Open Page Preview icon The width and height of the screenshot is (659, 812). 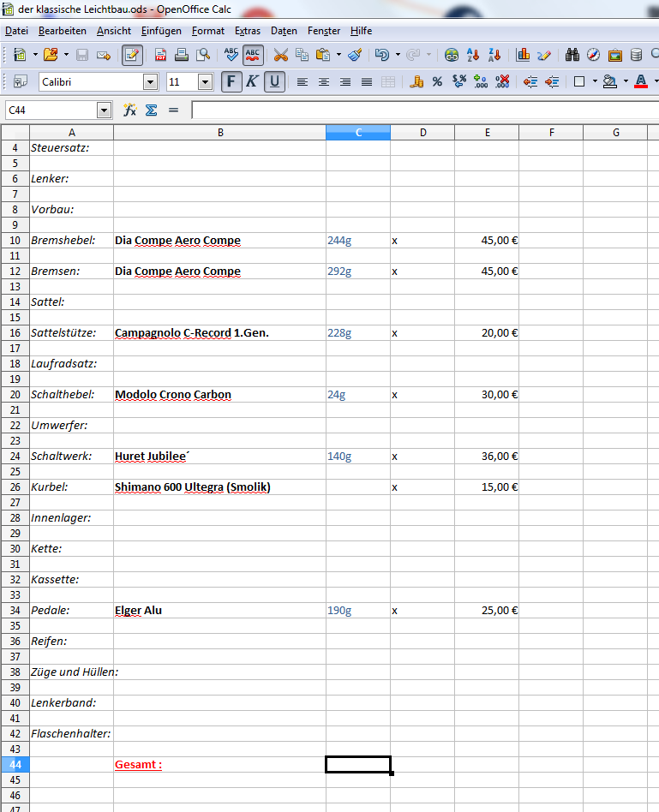click(203, 54)
